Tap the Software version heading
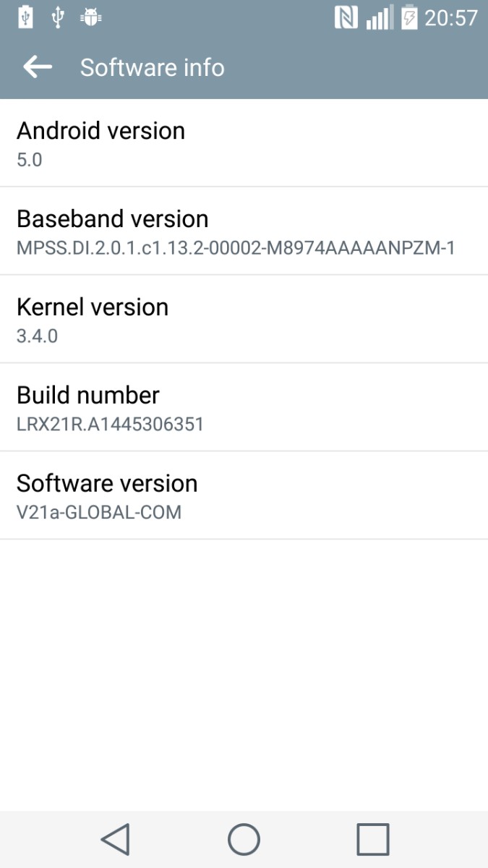Image resolution: width=488 pixels, height=868 pixels. [107, 483]
